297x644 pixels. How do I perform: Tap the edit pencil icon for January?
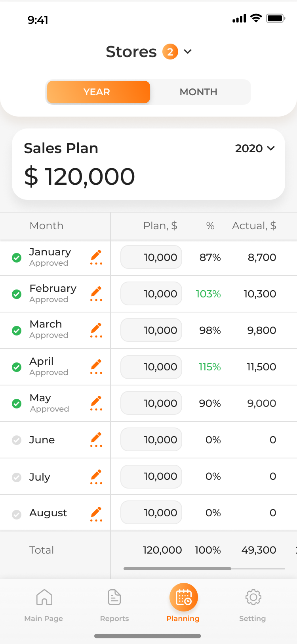click(96, 257)
